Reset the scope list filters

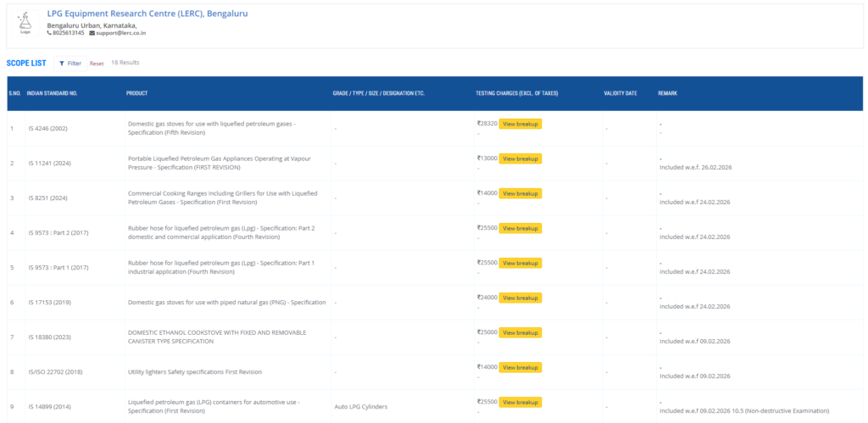pos(97,64)
